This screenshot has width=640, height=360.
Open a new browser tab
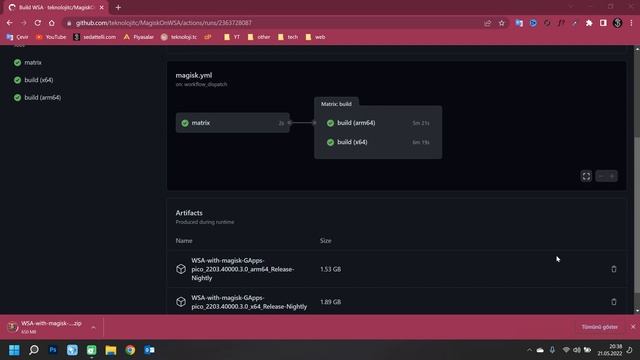click(118, 7)
